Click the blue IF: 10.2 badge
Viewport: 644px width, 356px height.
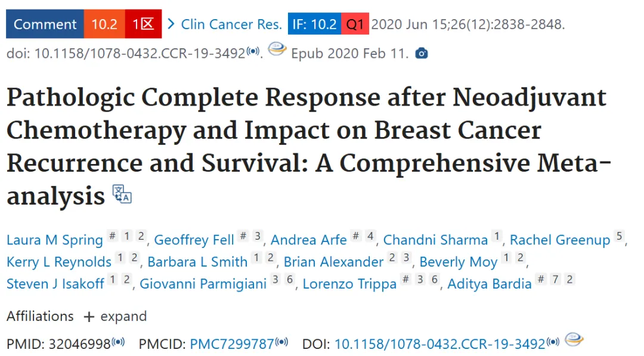[x=315, y=24]
